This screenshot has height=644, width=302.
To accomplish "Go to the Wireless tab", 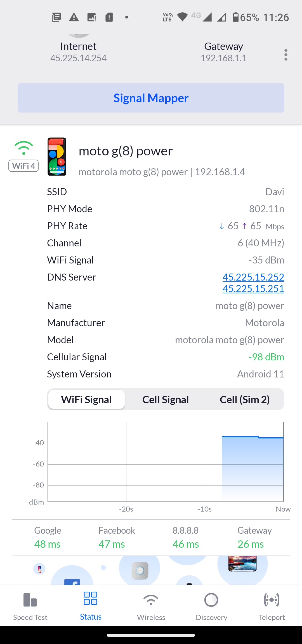I will click(x=151, y=606).
